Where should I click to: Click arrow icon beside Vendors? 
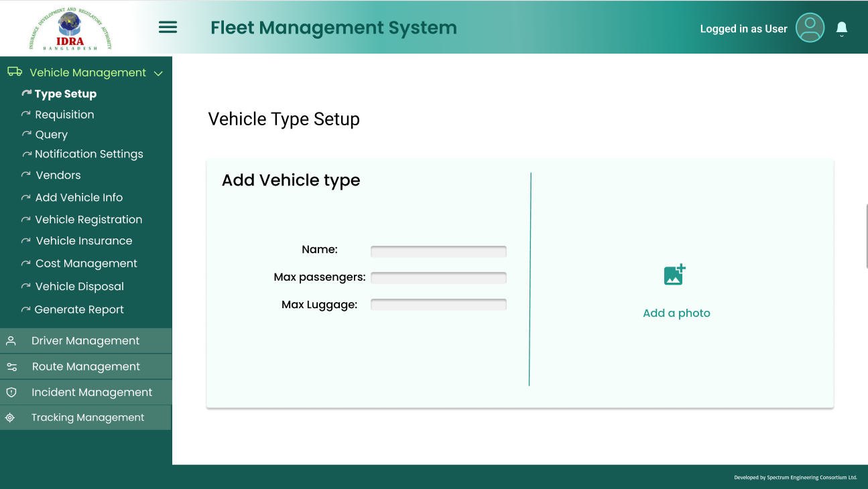pyautogui.click(x=26, y=175)
